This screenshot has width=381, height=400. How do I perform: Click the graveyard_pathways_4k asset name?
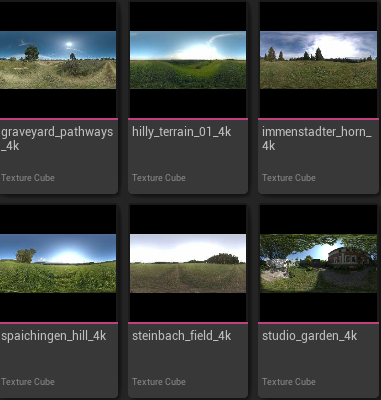tap(57, 139)
